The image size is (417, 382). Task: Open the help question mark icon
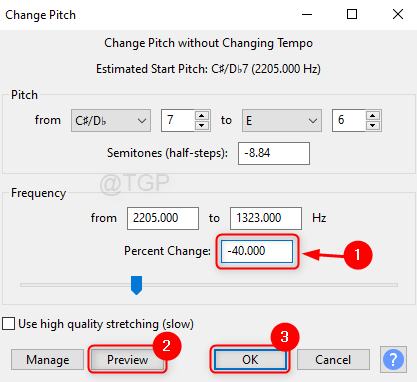[x=393, y=359]
